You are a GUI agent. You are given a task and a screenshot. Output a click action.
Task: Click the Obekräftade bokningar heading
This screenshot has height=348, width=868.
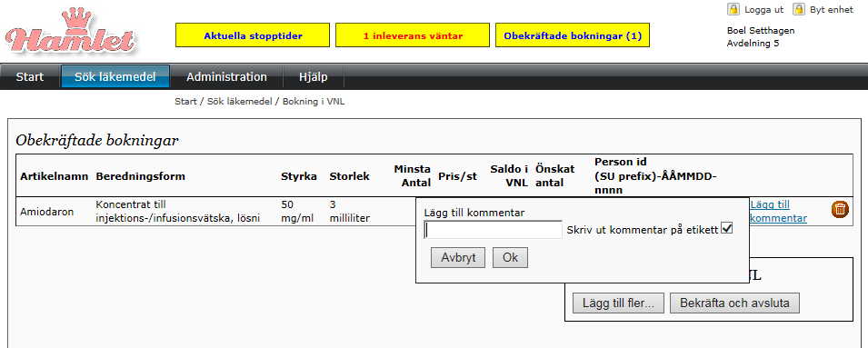point(97,141)
